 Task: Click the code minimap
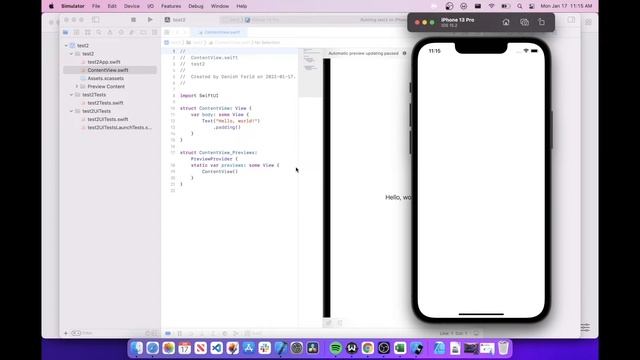311,73
